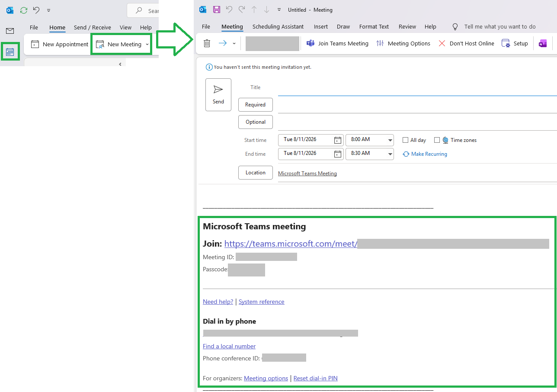Click the Required attendees input field
Image resolution: width=557 pixels, height=392 pixels.
417,106
